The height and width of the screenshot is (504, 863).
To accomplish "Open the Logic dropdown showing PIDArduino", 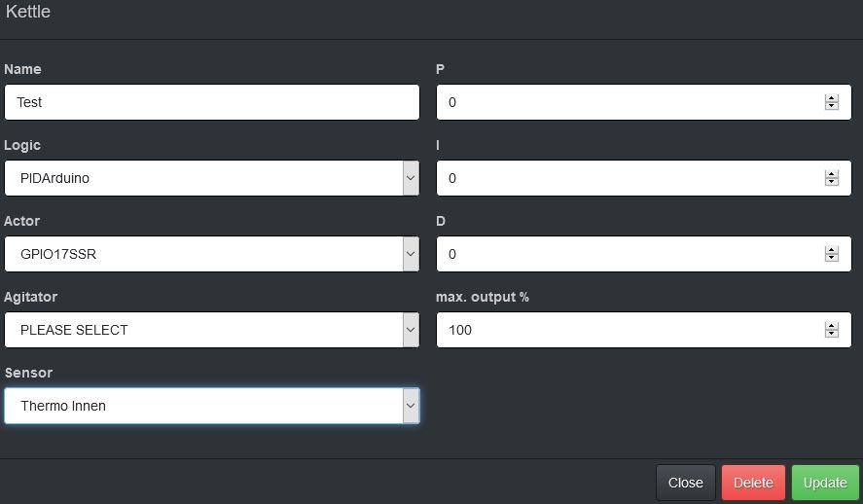I will coord(211,178).
